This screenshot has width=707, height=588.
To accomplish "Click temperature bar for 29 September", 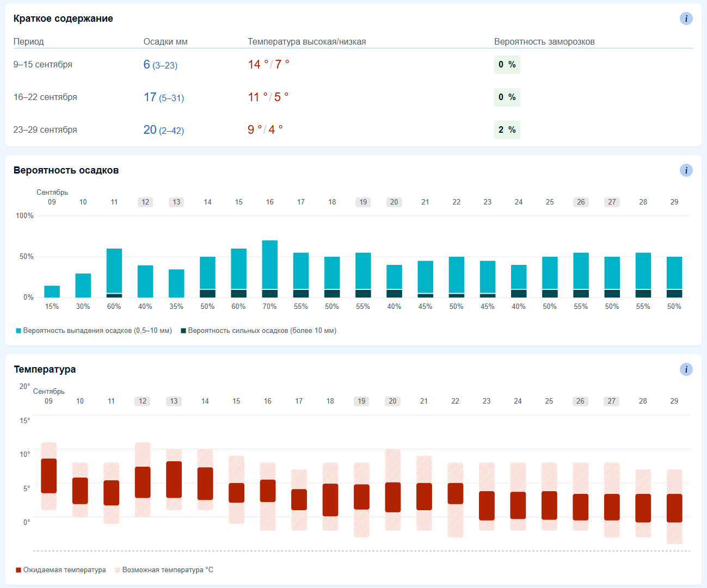I will 674,508.
